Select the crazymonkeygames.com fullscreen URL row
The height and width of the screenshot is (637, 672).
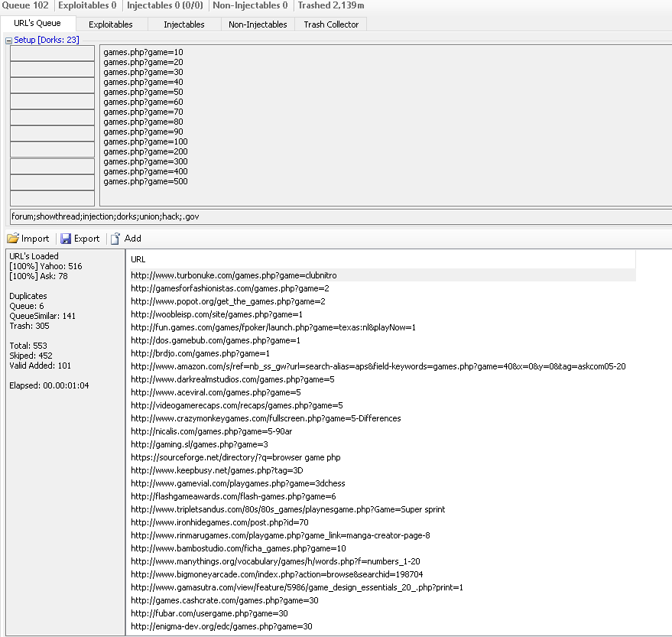(x=383, y=418)
